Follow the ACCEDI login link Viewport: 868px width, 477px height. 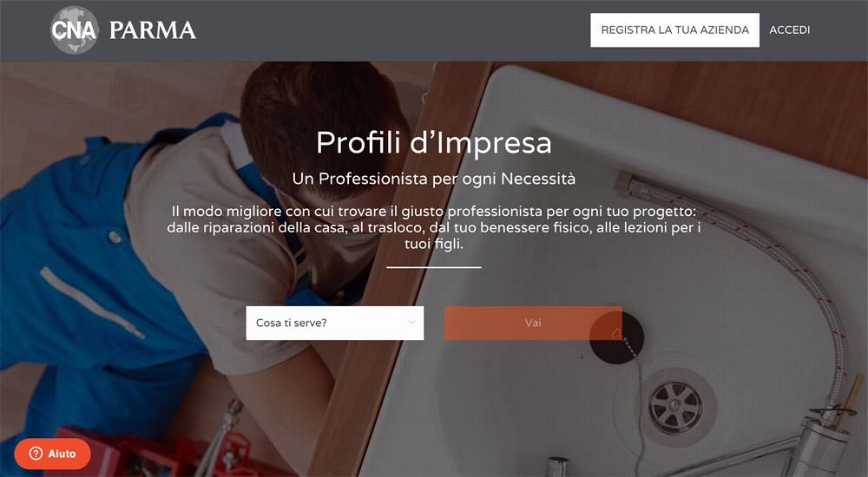(789, 29)
